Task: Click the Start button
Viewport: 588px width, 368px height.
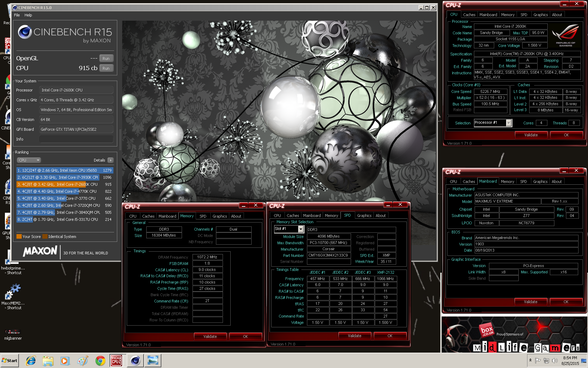Action: 10,360
